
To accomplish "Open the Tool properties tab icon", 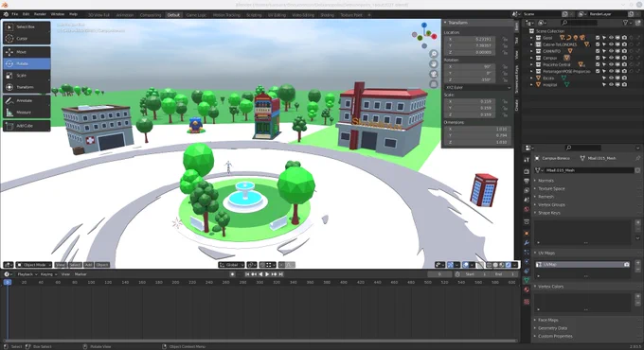I will tap(527, 160).
